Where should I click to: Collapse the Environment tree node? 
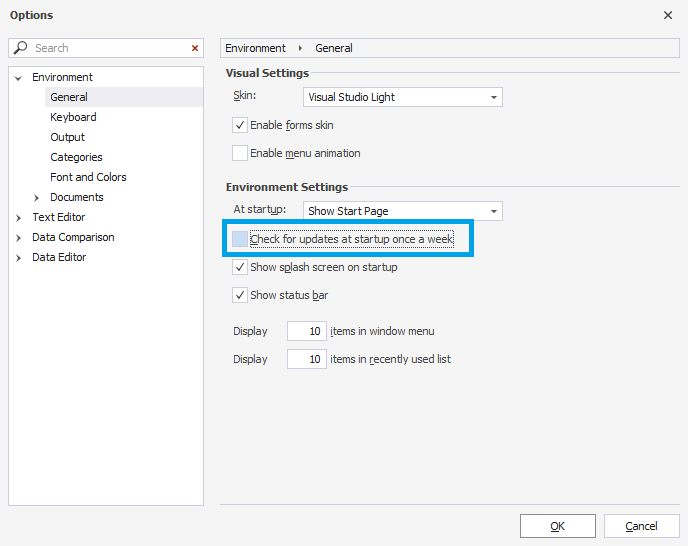(18, 78)
